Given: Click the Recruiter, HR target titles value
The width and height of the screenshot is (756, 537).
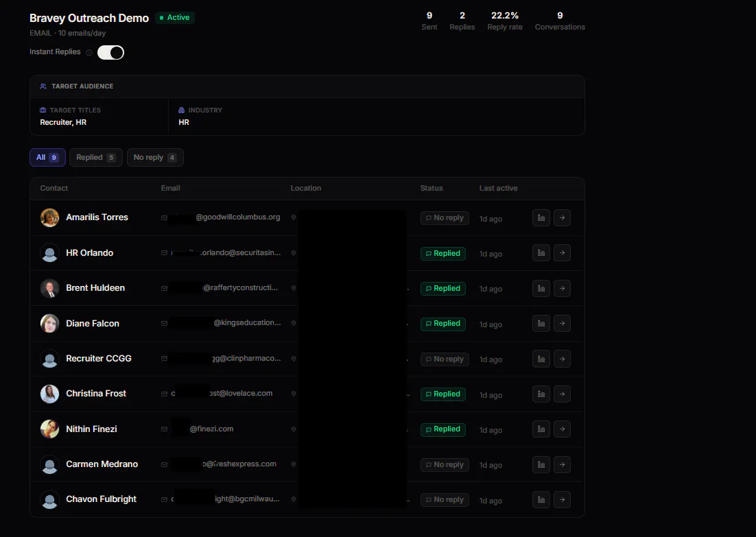Looking at the screenshot, I should (x=63, y=123).
